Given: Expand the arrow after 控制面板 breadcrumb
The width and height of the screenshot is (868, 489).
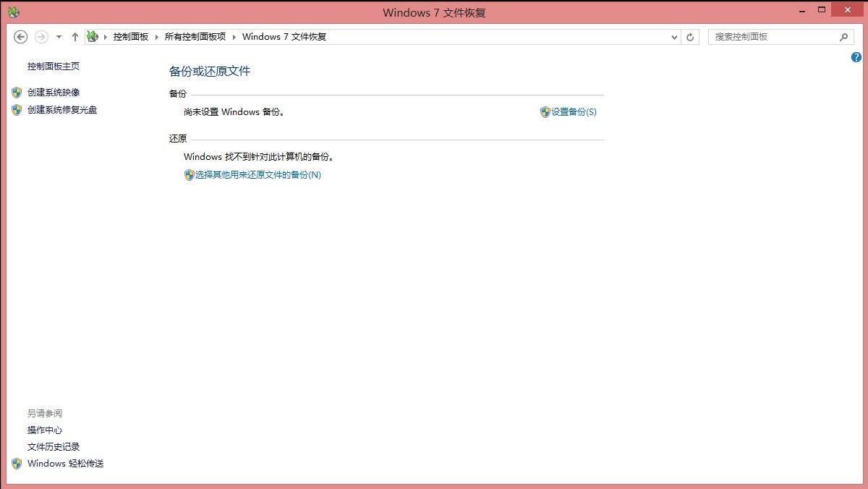Looking at the screenshot, I should coord(156,37).
